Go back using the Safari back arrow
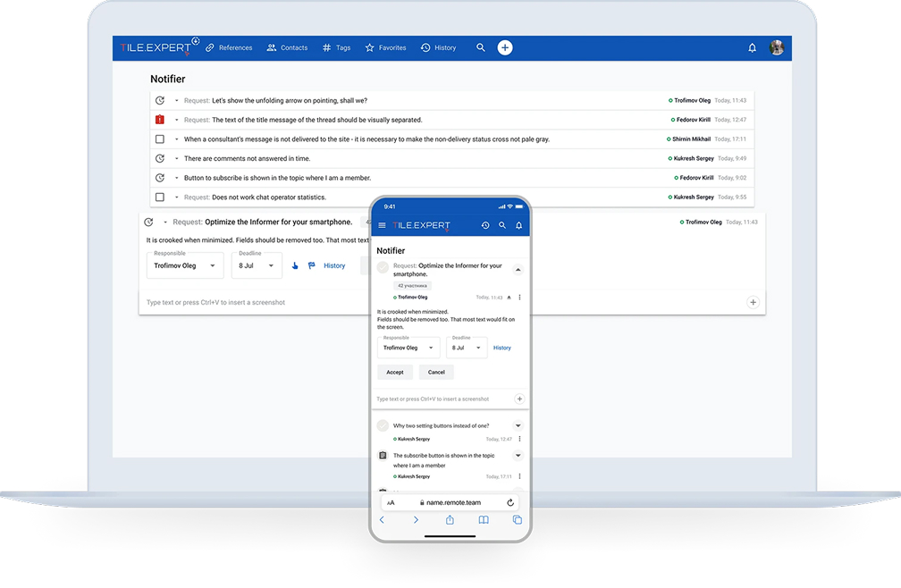 [x=382, y=520]
